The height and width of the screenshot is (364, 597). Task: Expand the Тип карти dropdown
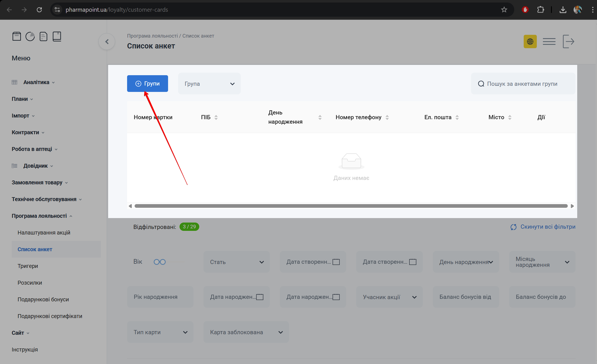160,332
